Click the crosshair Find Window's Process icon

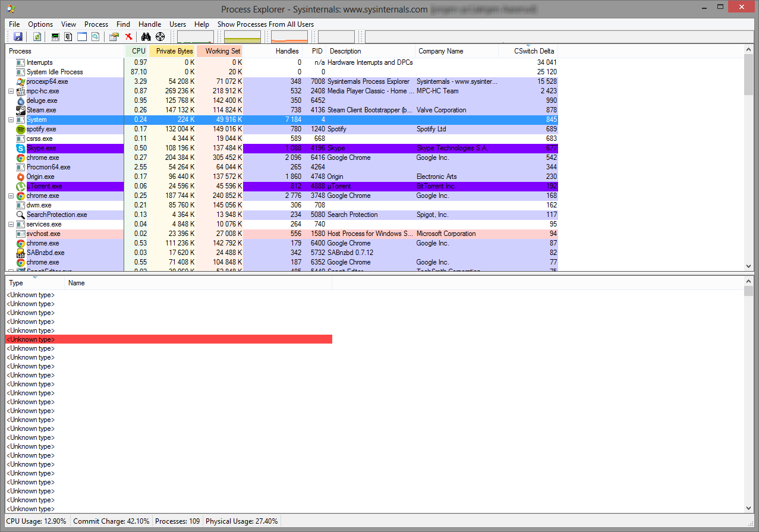tap(160, 37)
